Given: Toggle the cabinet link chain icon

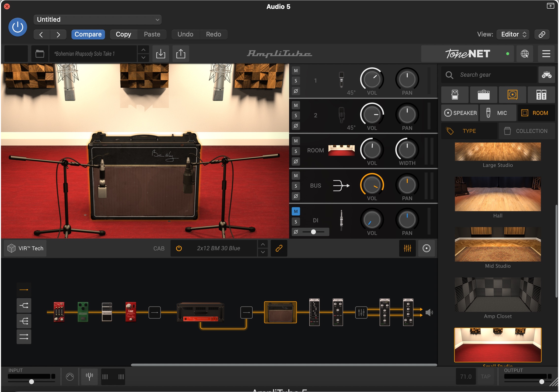Looking at the screenshot, I should click(x=279, y=248).
